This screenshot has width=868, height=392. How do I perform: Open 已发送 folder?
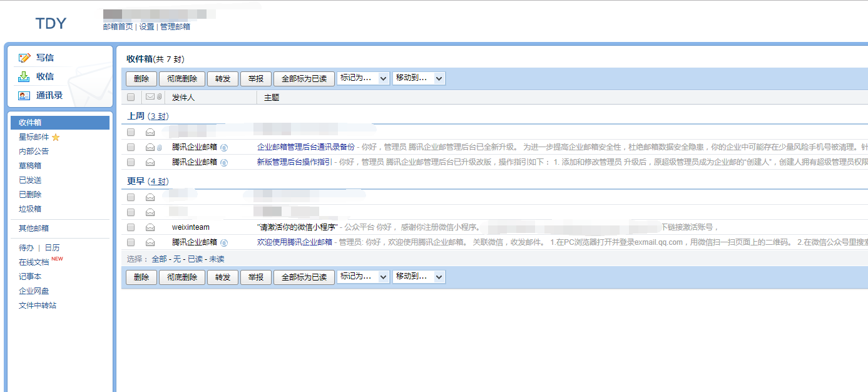[30, 180]
